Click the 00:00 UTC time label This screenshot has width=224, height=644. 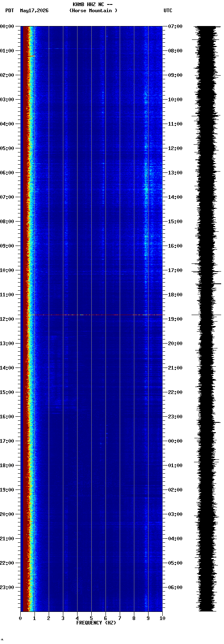point(175,441)
